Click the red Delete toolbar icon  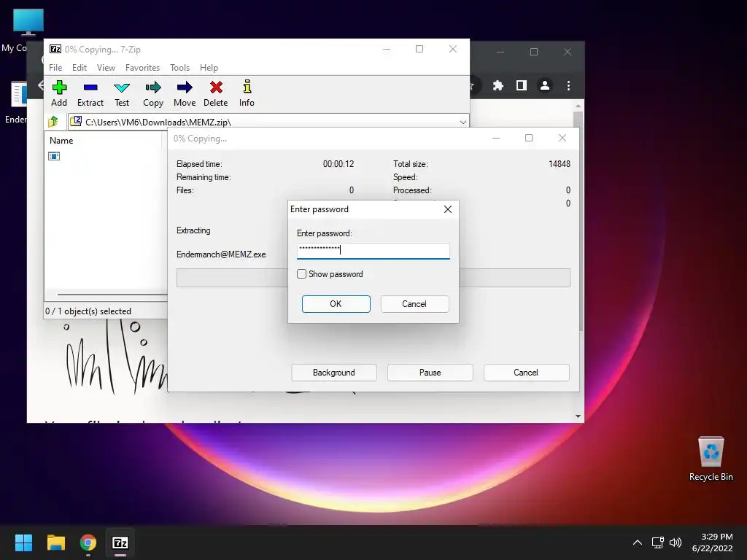pyautogui.click(x=216, y=93)
